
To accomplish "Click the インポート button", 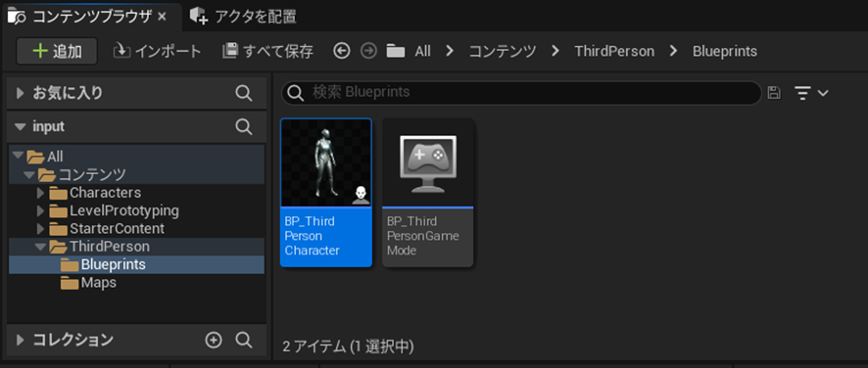I will tap(157, 52).
